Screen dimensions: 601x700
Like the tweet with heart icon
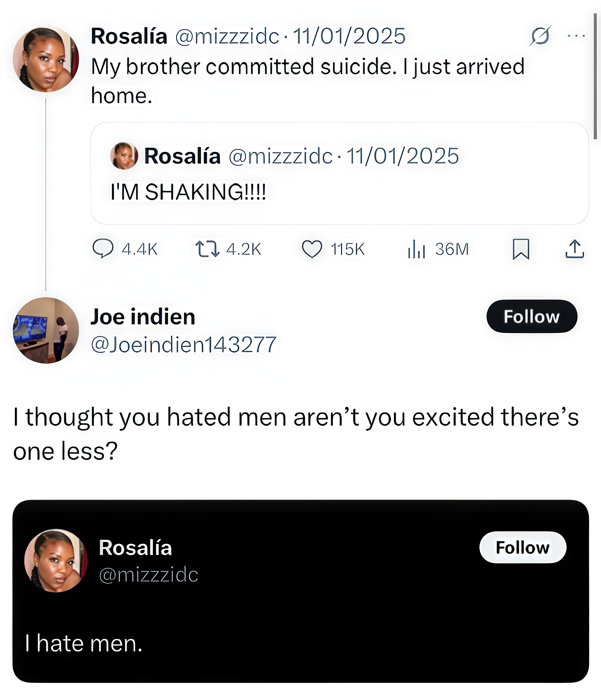click(x=312, y=249)
